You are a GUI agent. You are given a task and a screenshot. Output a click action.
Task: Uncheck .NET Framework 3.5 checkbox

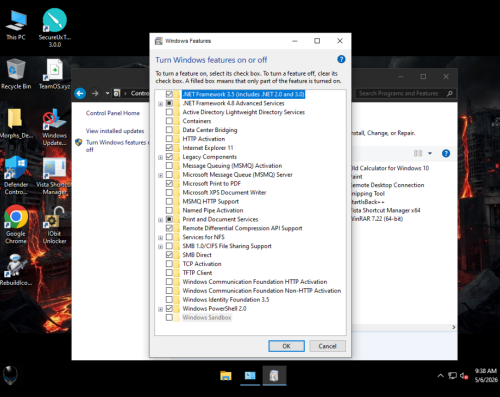point(169,94)
